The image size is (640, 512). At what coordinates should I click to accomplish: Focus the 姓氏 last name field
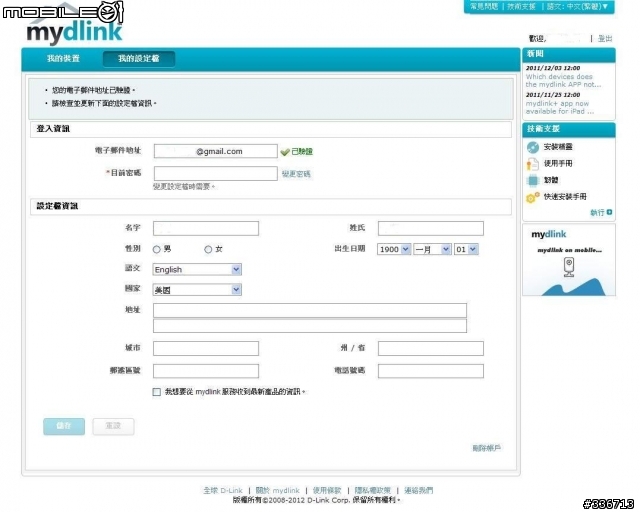coord(431,228)
